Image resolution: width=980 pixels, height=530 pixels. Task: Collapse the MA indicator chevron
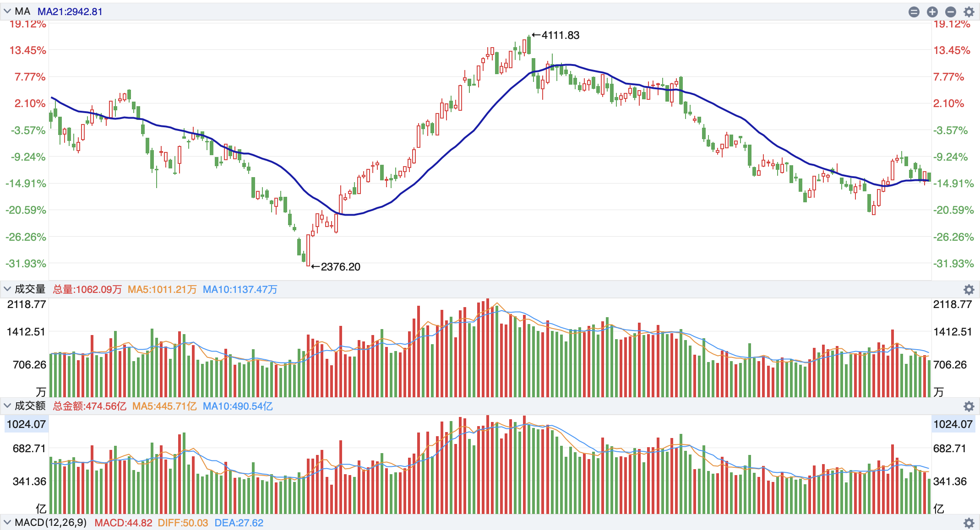[x=7, y=11]
